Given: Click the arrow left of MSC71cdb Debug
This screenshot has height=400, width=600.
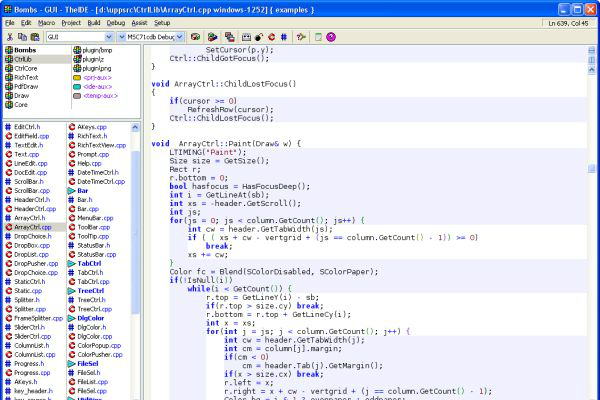Looking at the screenshot, I should pyautogui.click(x=122, y=37).
